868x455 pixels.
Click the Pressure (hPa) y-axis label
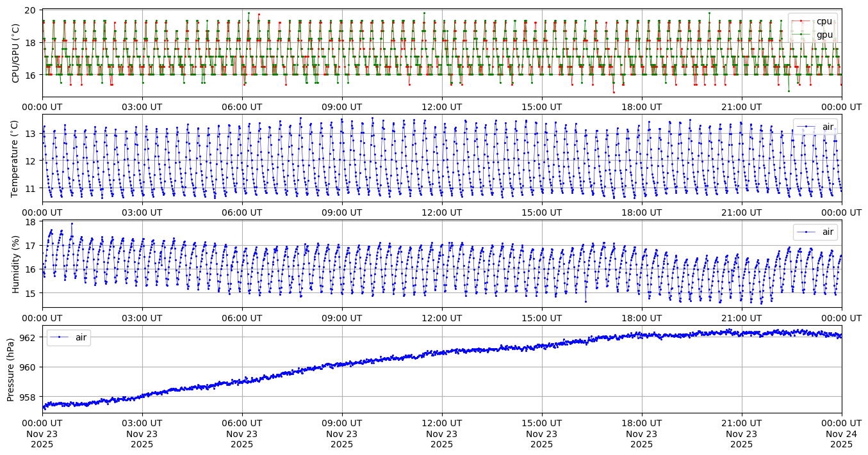[11, 369]
